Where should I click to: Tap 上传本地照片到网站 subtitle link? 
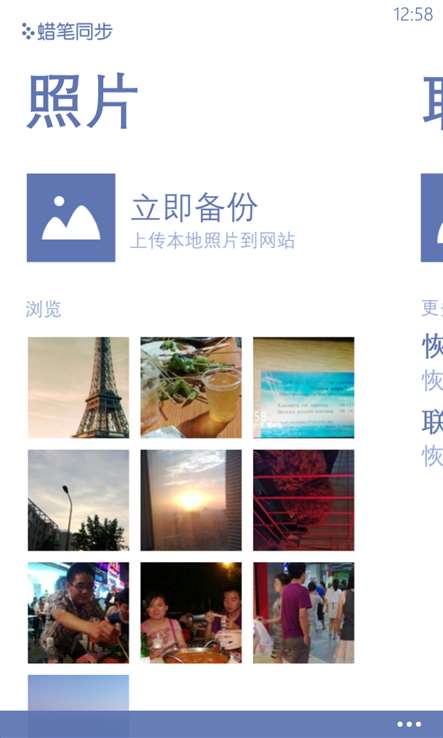click(x=212, y=241)
